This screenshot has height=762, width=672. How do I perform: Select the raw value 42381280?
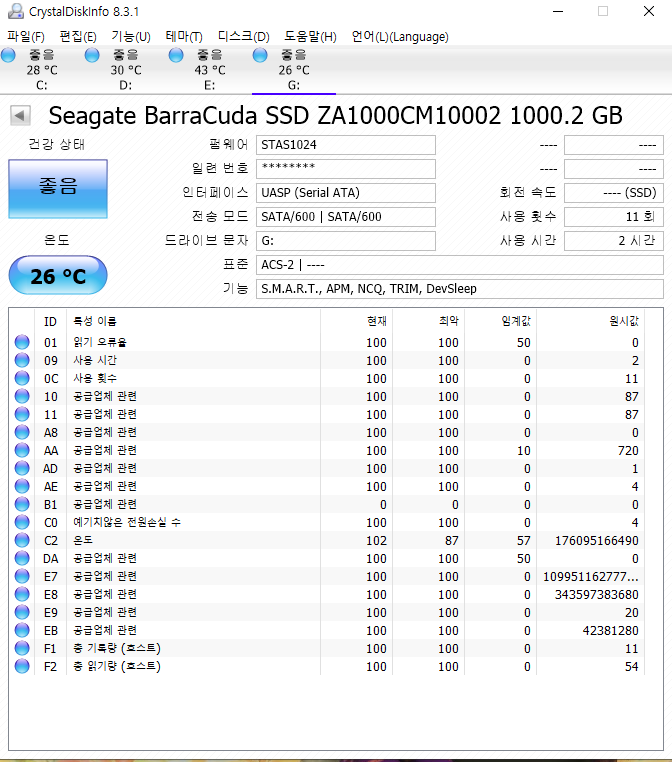click(x=611, y=630)
